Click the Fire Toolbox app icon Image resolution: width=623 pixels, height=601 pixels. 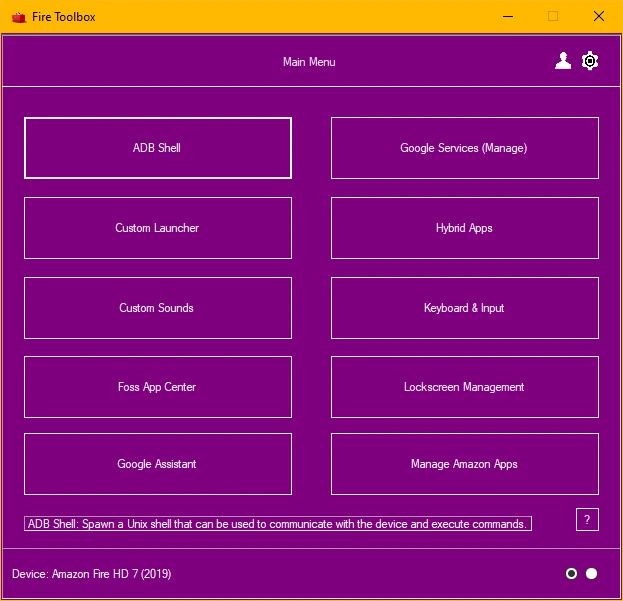pos(18,17)
